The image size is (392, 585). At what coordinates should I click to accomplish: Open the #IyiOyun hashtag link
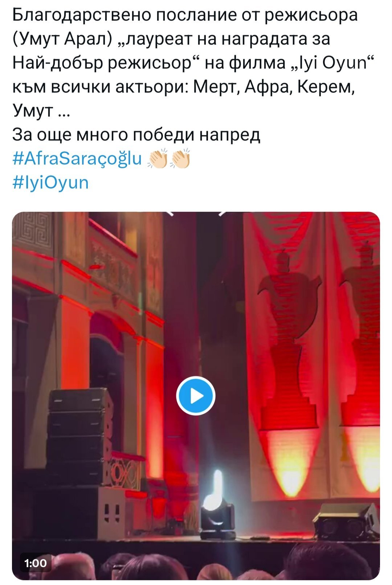50,182
